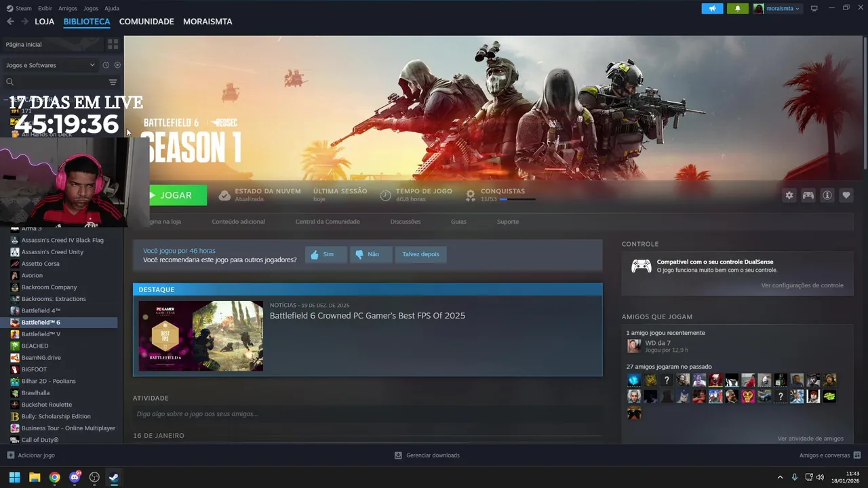Open Amigos menu
This screenshot has width=868, height=488.
click(x=68, y=8)
